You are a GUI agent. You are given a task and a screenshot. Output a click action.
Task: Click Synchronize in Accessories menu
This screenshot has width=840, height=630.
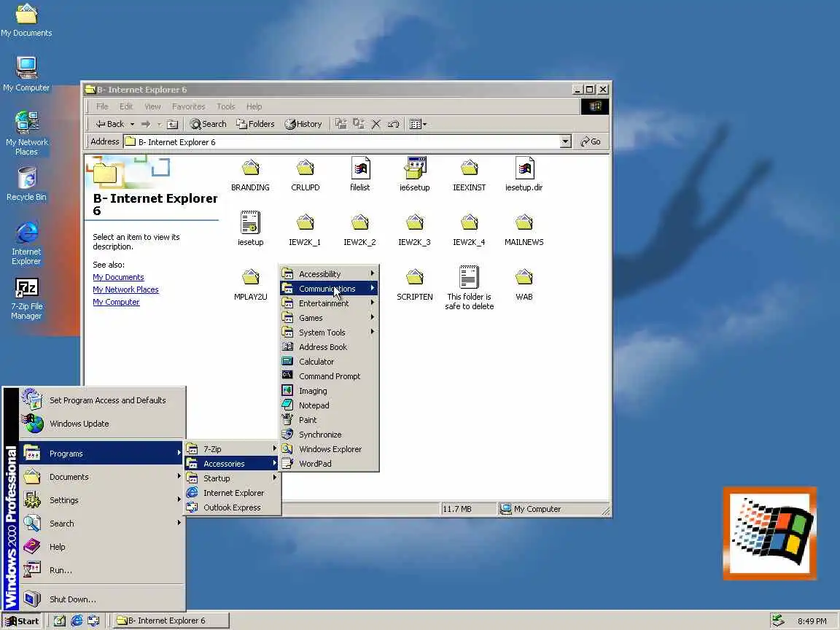(329, 435)
